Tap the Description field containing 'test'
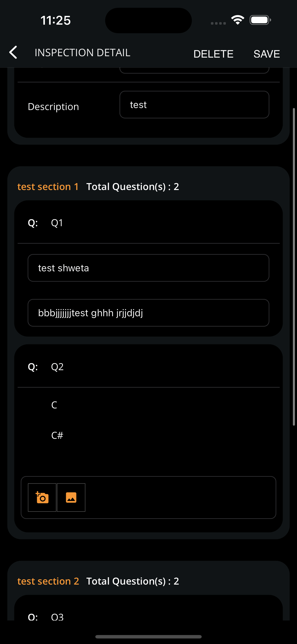This screenshot has height=644, width=297. coord(194,105)
